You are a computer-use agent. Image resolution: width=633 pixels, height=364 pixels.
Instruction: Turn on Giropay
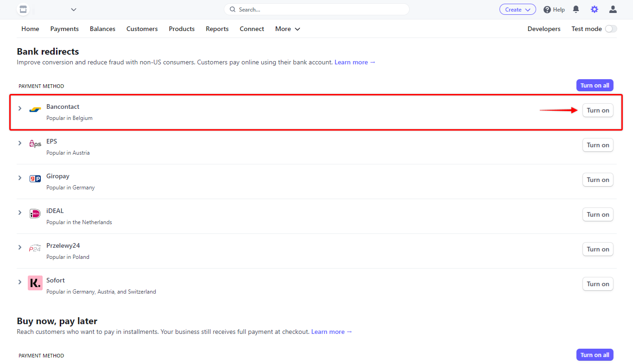(598, 180)
